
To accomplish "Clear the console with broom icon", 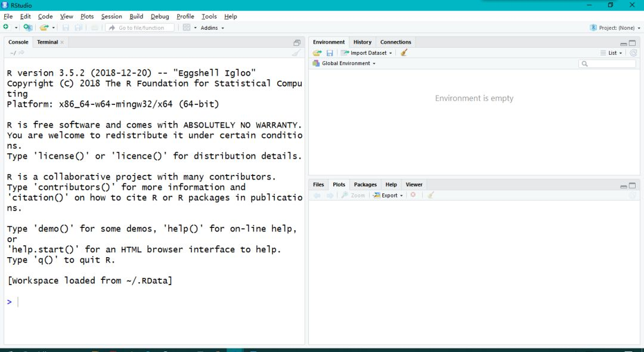I will click(x=296, y=53).
